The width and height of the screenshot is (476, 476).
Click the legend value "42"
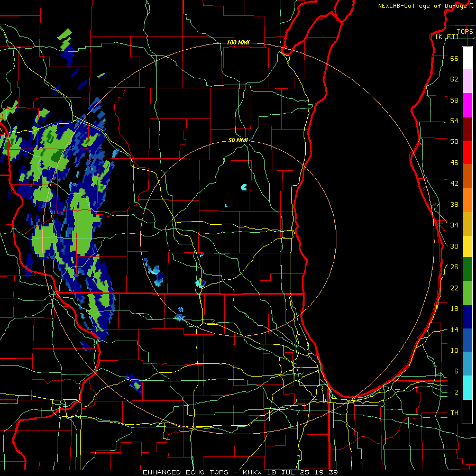point(454,184)
